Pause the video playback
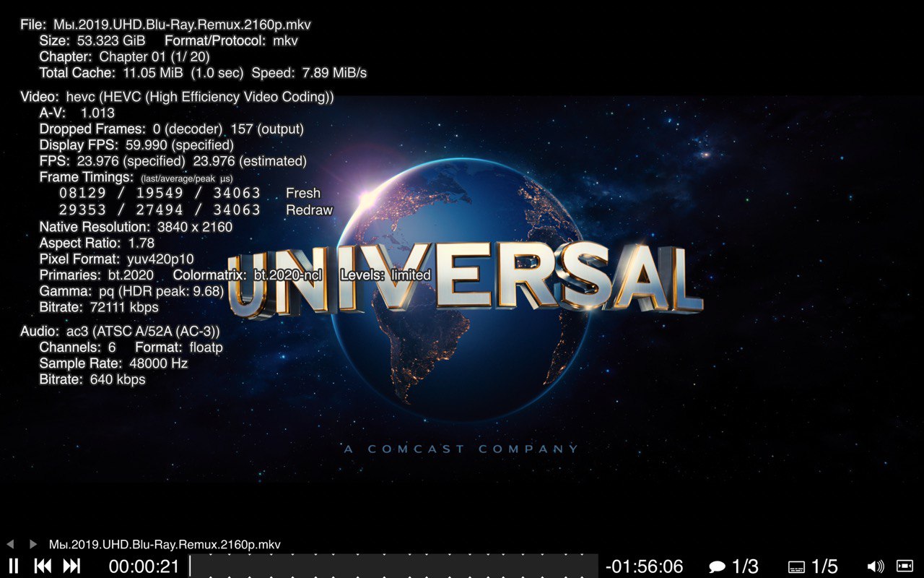This screenshot has width=924, height=578. click(x=14, y=566)
